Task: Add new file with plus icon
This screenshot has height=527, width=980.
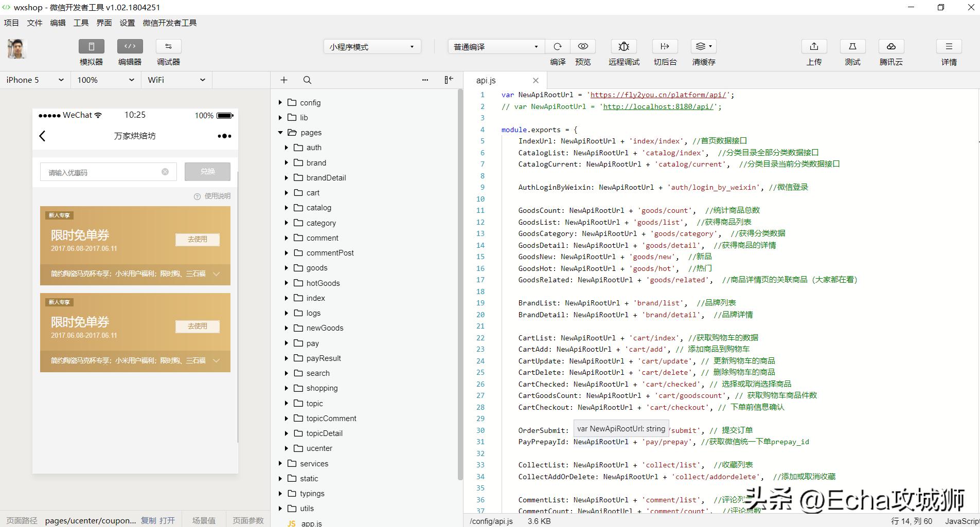Action: (x=284, y=80)
